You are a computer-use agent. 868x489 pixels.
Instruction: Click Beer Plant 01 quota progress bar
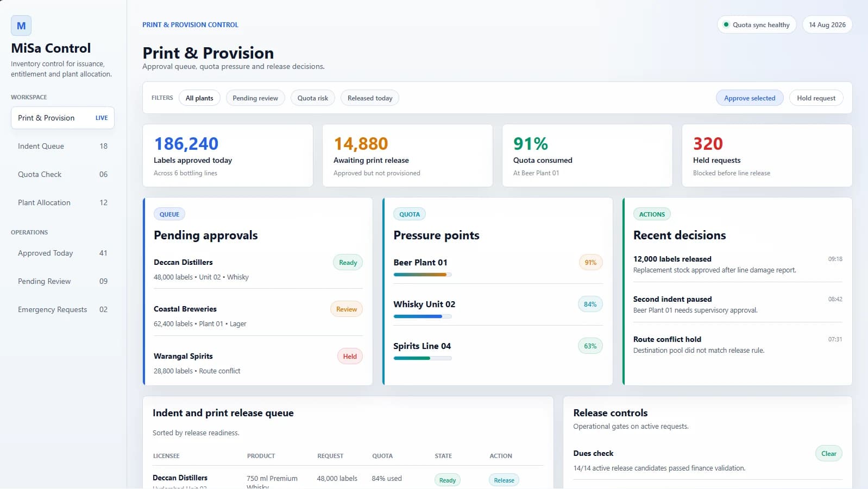tap(423, 275)
